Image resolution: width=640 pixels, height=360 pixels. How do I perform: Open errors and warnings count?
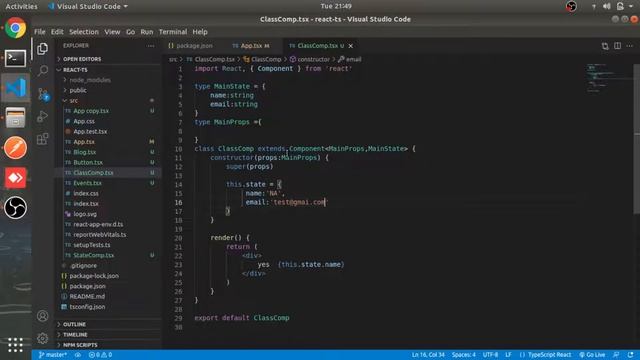pyautogui.click(x=100, y=355)
